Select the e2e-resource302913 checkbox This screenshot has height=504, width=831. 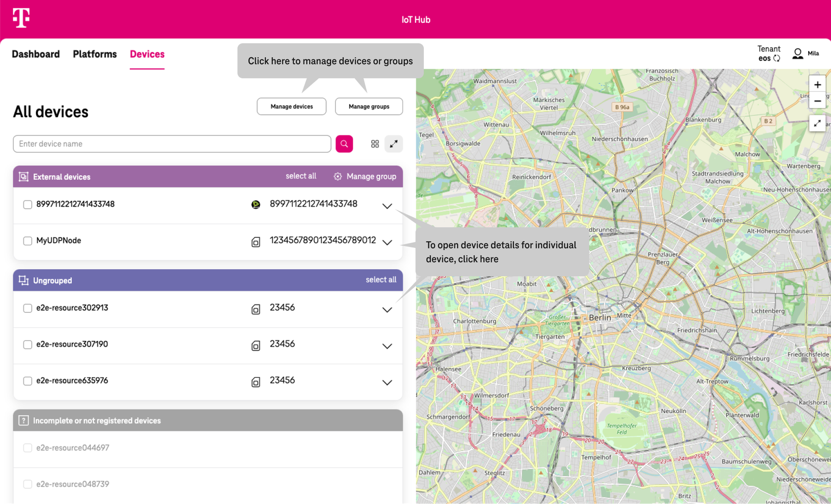28,308
